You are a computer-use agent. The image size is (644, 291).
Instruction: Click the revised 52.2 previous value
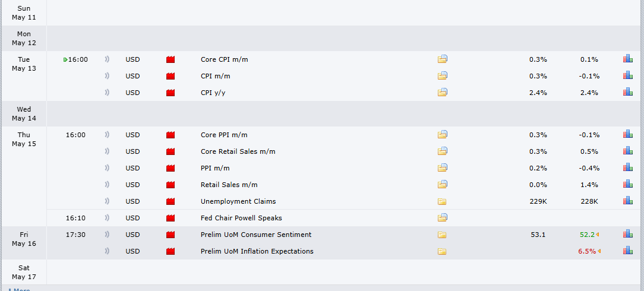pyautogui.click(x=588, y=235)
